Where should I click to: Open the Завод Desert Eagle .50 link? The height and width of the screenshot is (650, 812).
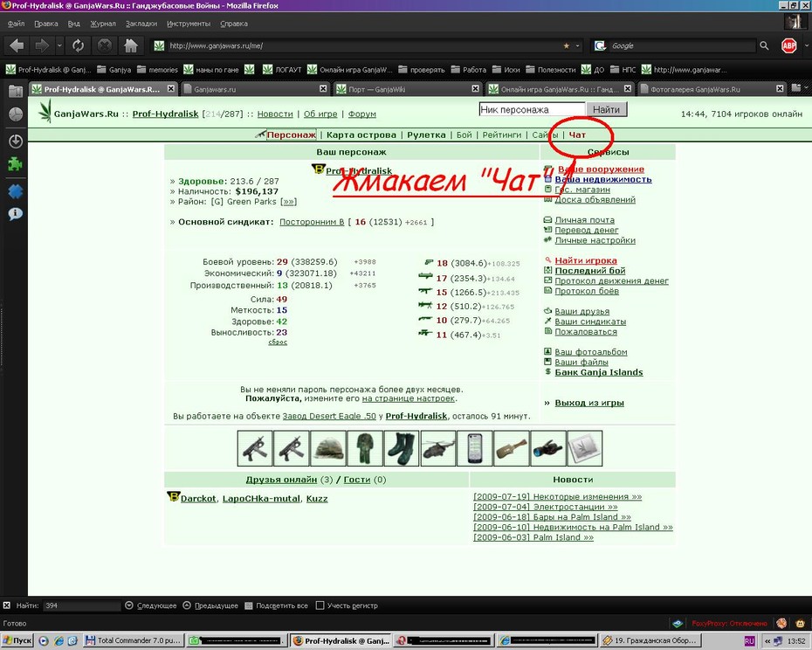coord(329,416)
